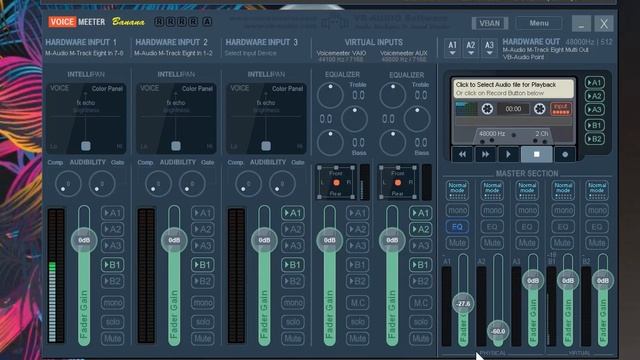This screenshot has height=360, width=640.
Task: Click the A indicator next to Banana logo
Action: [x=207, y=21]
